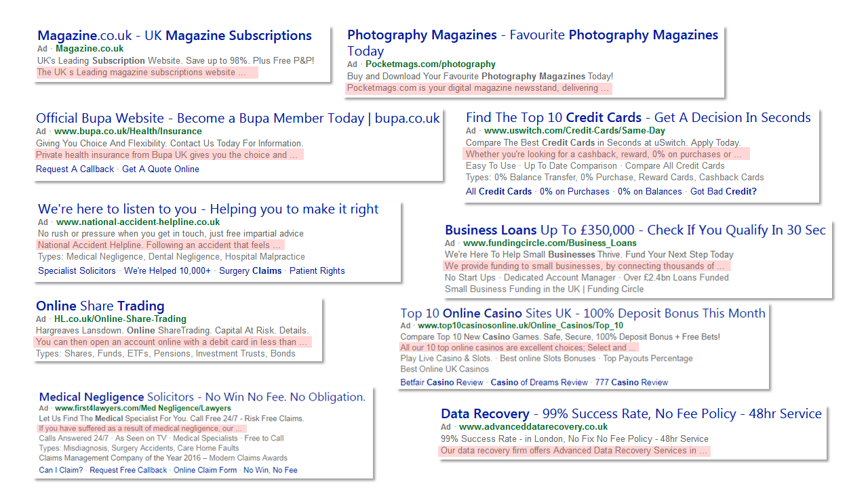Follow the Surgery Claims sitelink

click(x=250, y=271)
